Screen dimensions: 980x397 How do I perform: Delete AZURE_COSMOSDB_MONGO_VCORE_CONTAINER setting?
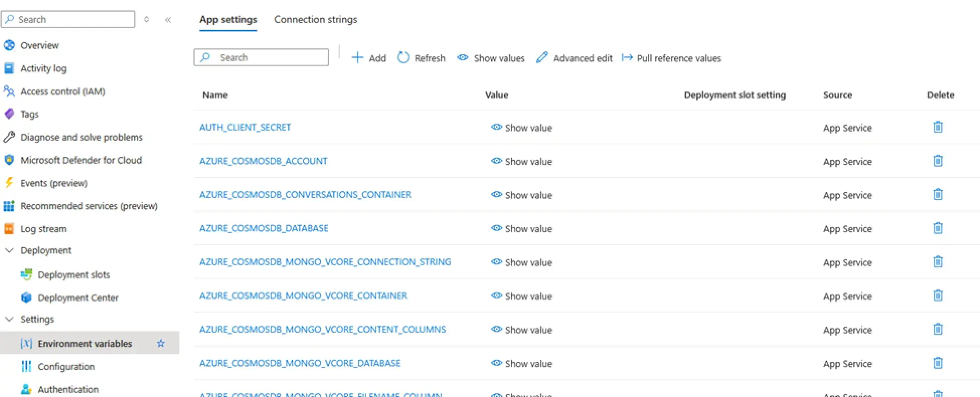[938, 295]
